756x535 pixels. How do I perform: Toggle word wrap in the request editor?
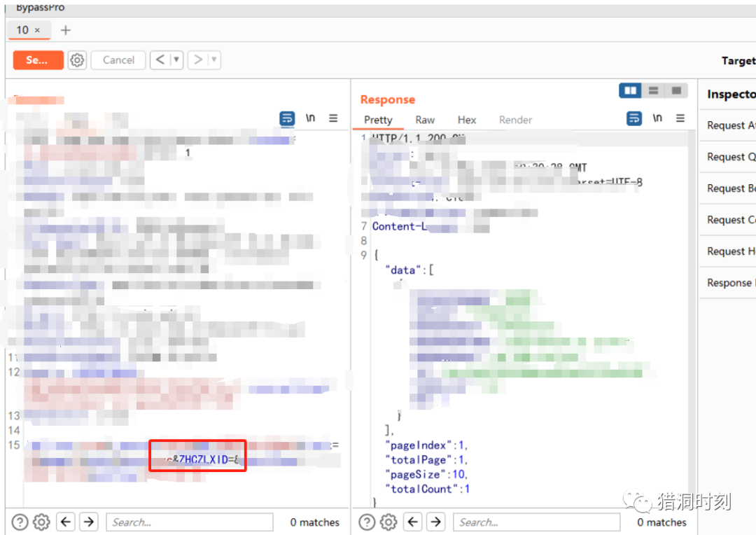(x=287, y=118)
